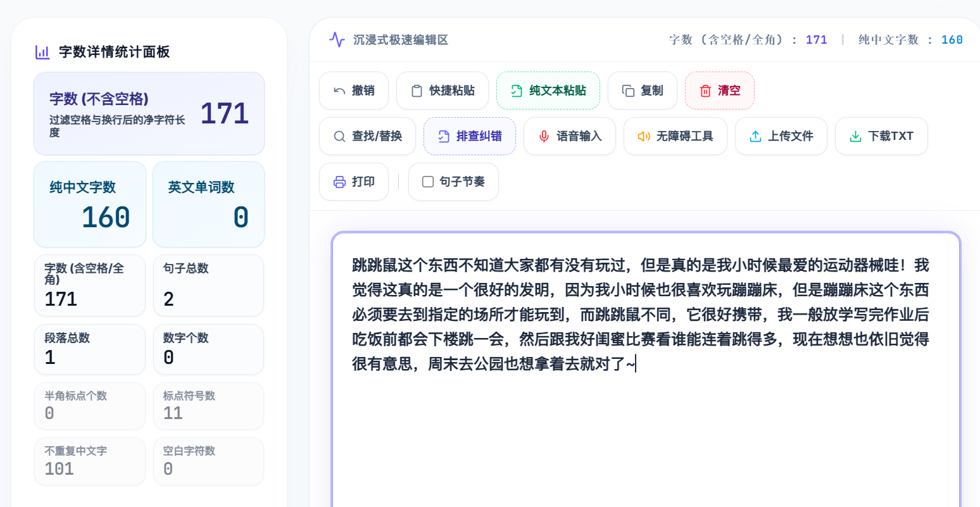Toggle the 句子节奏 checkbox
980x507 pixels.
coord(428,182)
